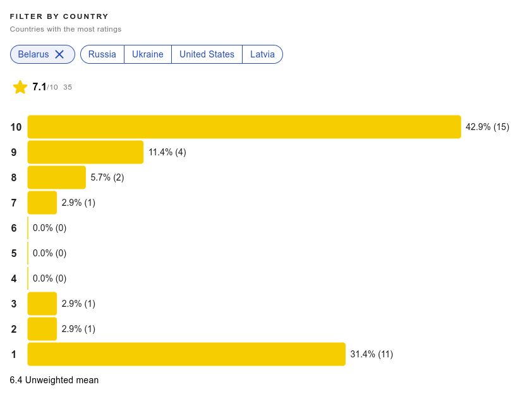This screenshot has width=532, height=399.
Task: Remove the Belarus filter with X icon
Action: 59,54
